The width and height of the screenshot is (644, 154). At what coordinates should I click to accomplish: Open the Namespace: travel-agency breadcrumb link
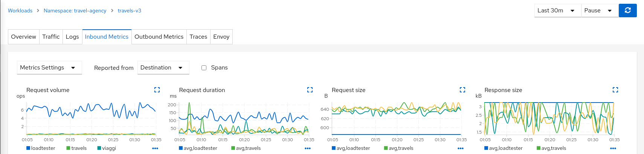75,11
